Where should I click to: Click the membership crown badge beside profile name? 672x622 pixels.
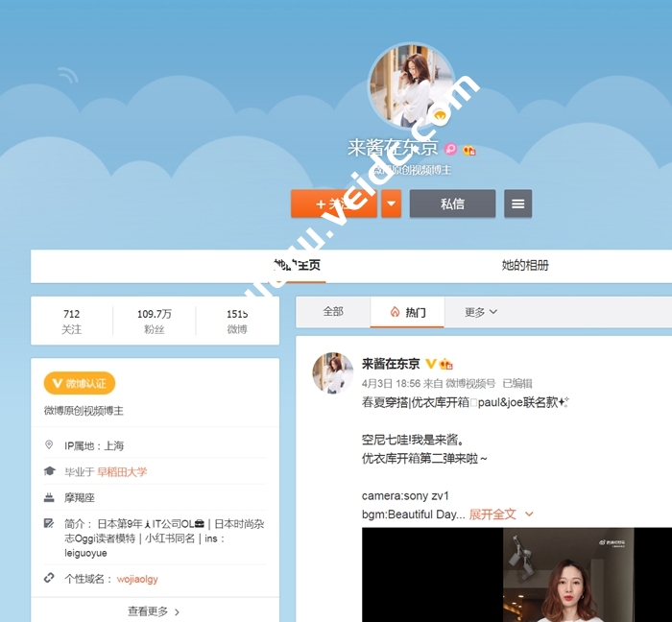coord(468,150)
